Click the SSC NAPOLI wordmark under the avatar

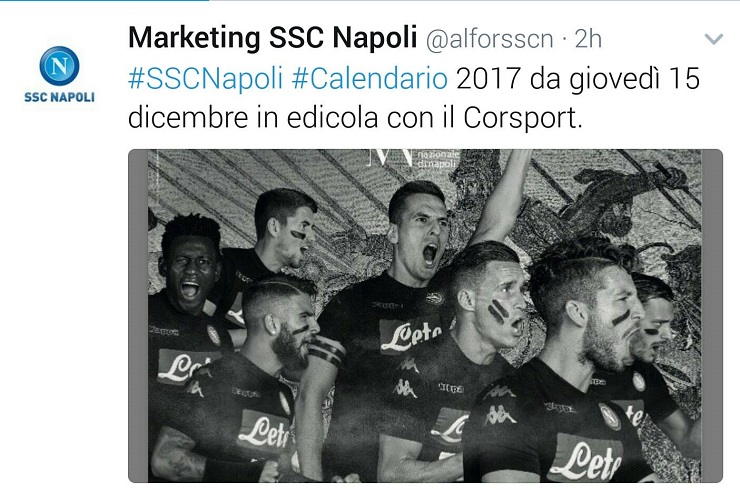pyautogui.click(x=59, y=97)
